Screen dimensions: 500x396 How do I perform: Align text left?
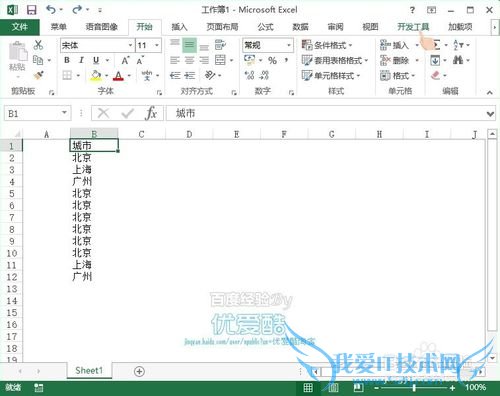click(175, 60)
